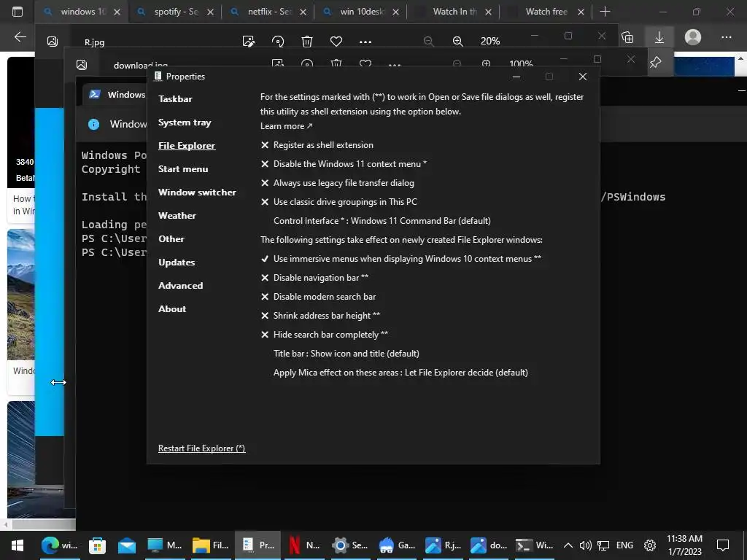747x560 pixels.
Task: Click volume icon in system tray
Action: coord(586,545)
